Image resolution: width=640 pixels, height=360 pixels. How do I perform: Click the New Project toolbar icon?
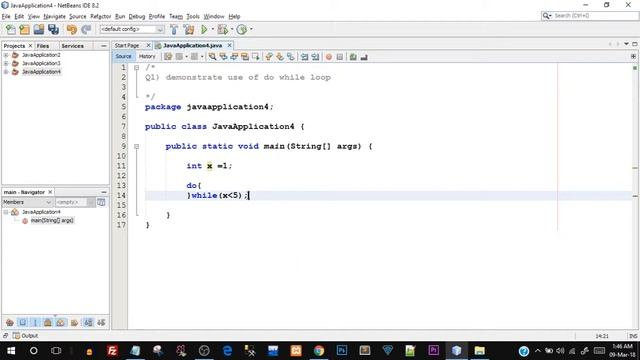[x=24, y=29]
